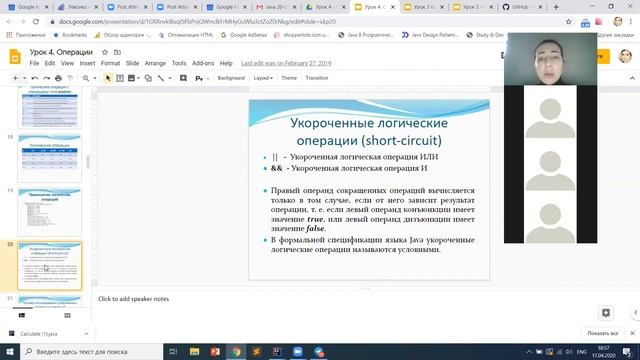The width and height of the screenshot is (640, 360).
Task: Switch to filmstrip view
Action: click(22, 315)
